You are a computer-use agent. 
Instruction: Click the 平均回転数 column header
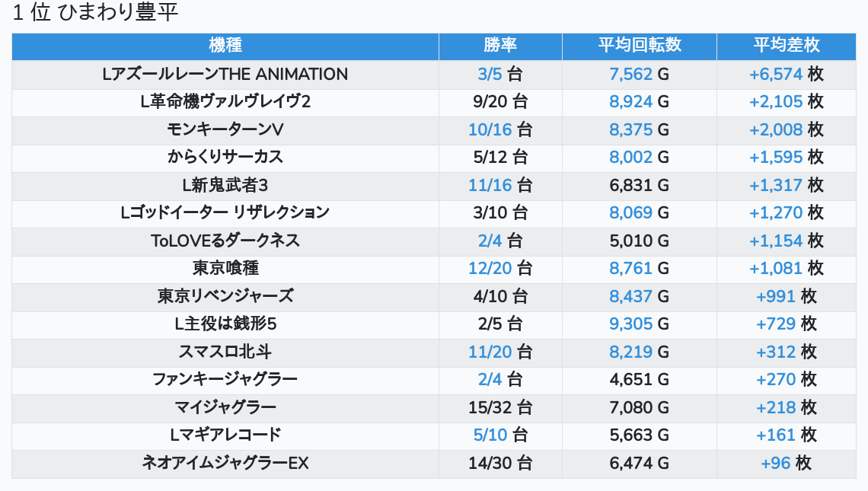(639, 46)
